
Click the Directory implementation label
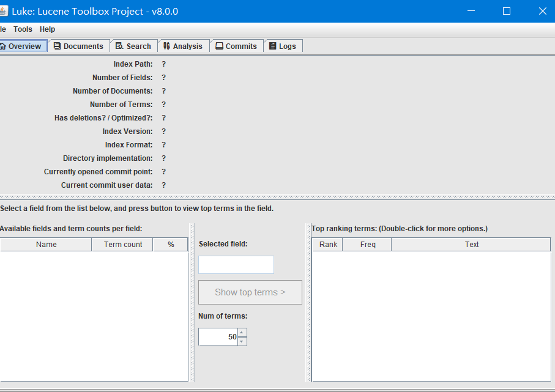click(108, 158)
